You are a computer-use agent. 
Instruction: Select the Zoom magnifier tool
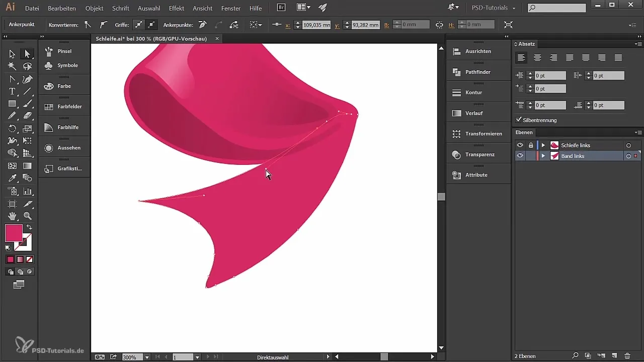pos(27,216)
